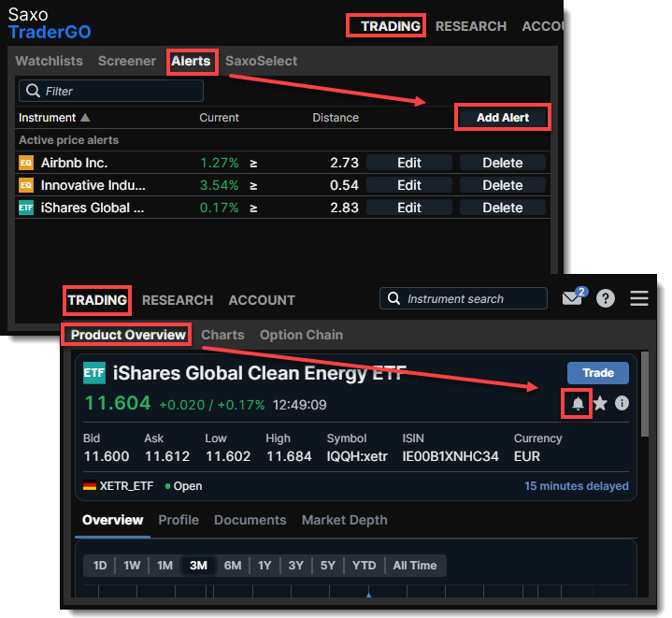Set chart range to 3Y
This screenshot has width=672, height=618.
[x=295, y=566]
